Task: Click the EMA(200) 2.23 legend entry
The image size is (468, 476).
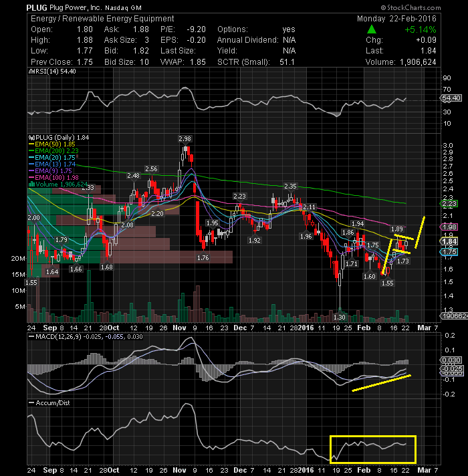Action: pos(53,151)
